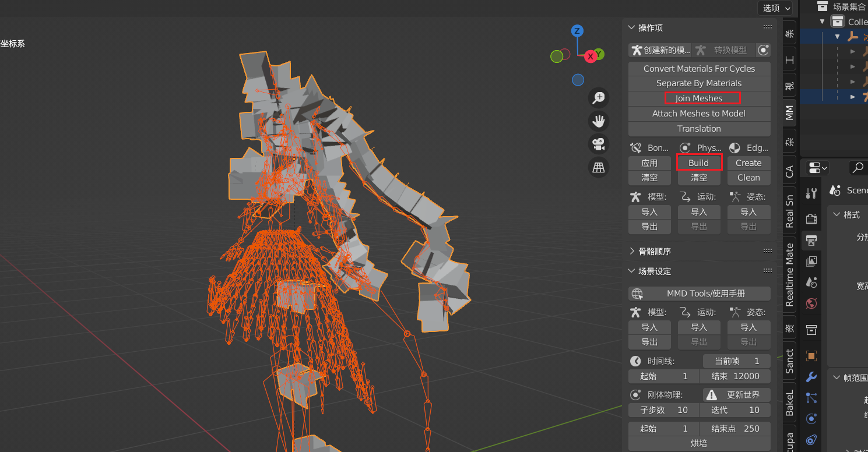This screenshot has width=868, height=452.
Task: Click the 更新世界 button
Action: point(737,395)
